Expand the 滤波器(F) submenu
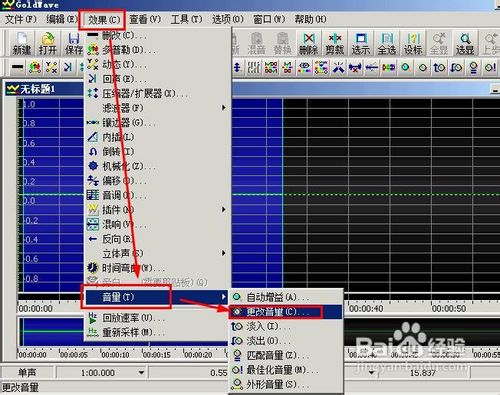This screenshot has height=395, width=500. pyautogui.click(x=157, y=108)
